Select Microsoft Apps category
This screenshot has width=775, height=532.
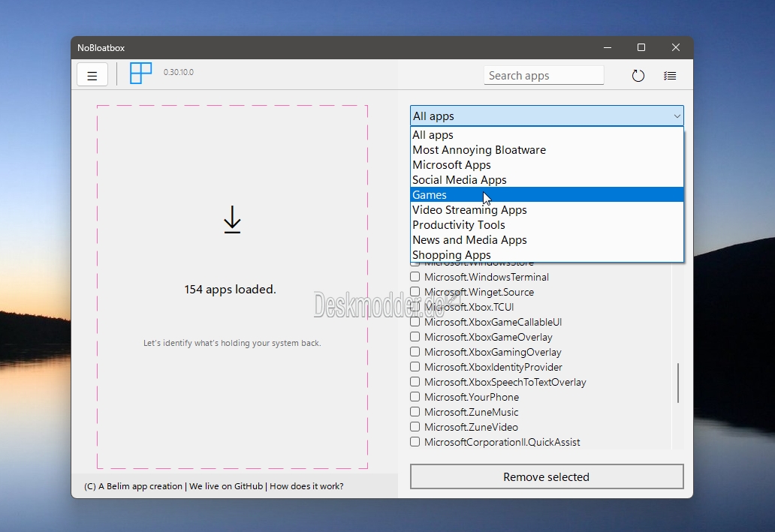coord(547,165)
